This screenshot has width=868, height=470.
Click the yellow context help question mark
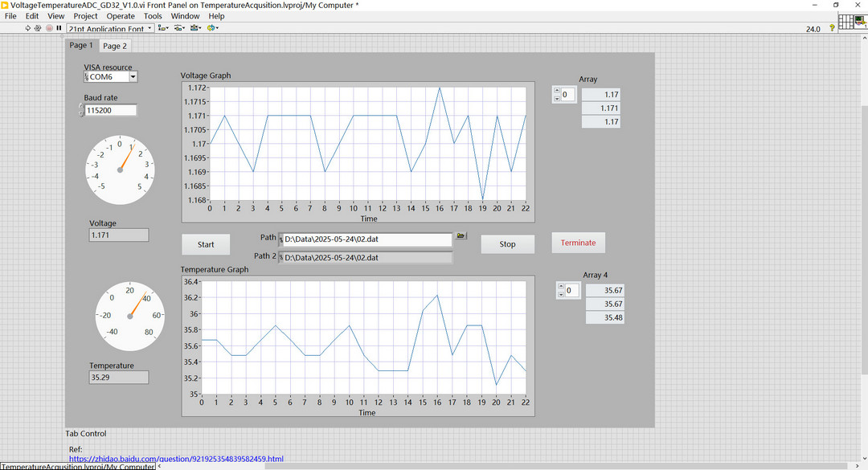tap(832, 28)
